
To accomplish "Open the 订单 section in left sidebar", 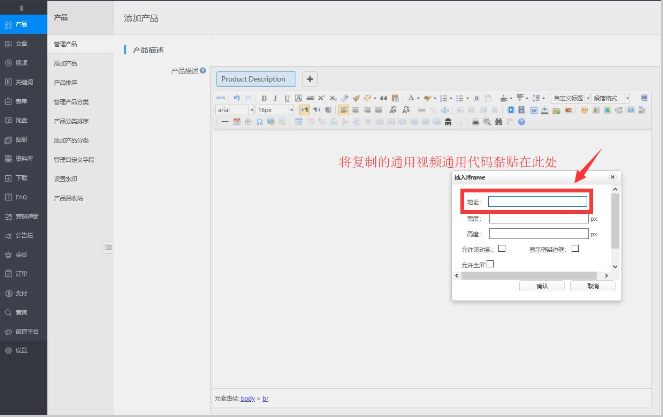I will click(21, 273).
